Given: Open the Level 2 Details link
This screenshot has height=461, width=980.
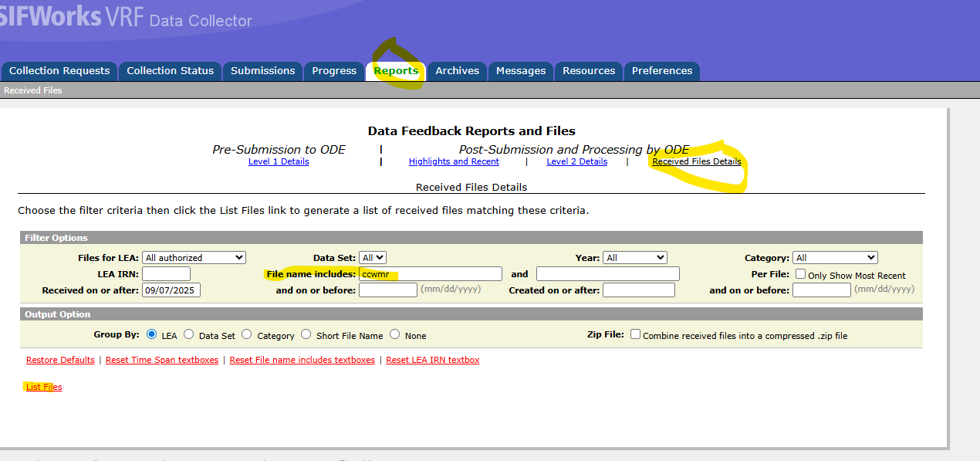Looking at the screenshot, I should point(576,162).
